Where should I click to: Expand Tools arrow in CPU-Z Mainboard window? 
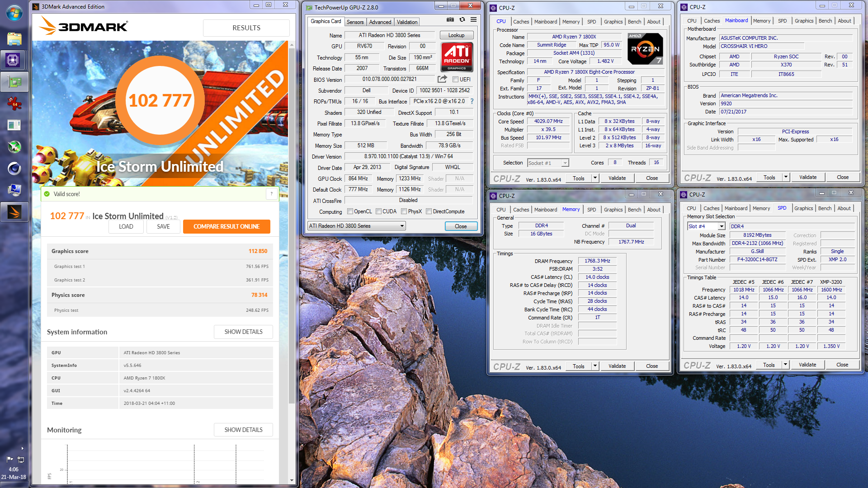tap(786, 177)
